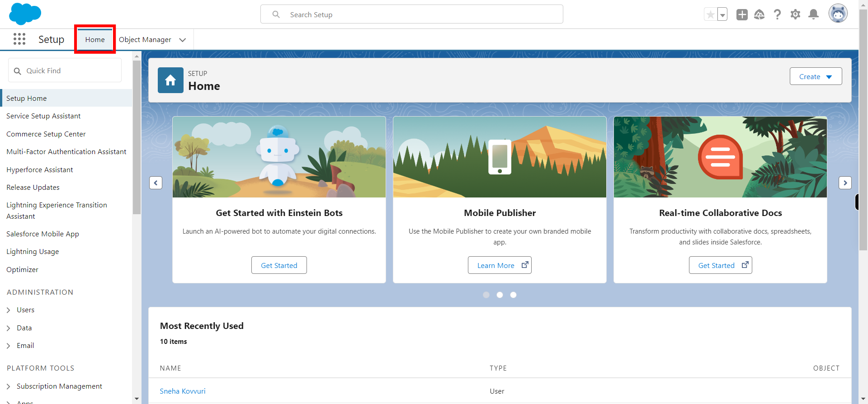
Task: Click the Mobile Publisher card title
Action: click(x=500, y=213)
